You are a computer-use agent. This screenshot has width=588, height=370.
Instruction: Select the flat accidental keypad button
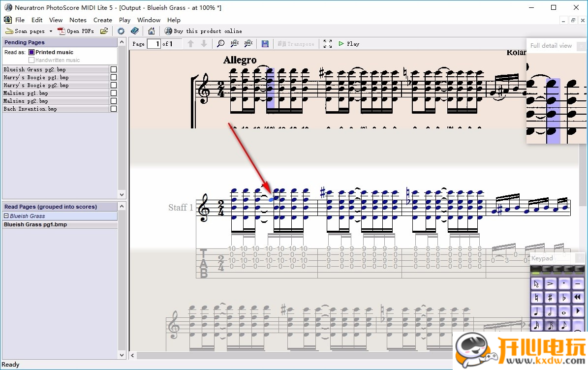(x=564, y=298)
